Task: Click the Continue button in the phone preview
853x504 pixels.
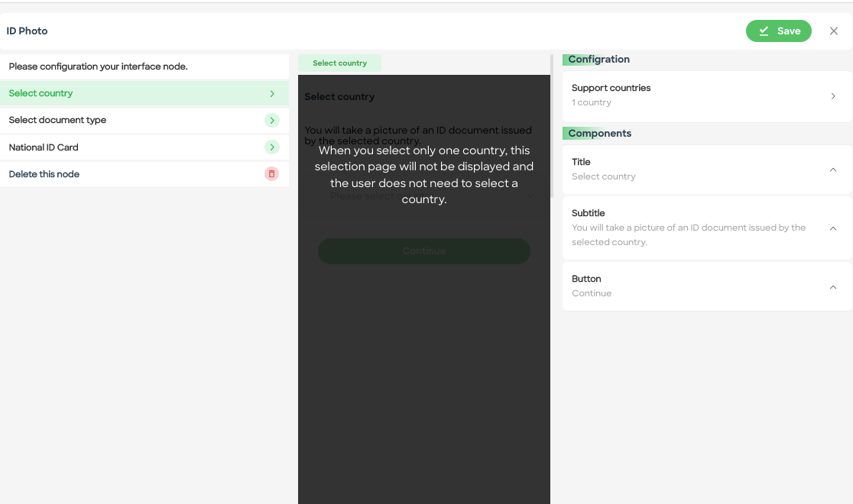Action: click(423, 251)
